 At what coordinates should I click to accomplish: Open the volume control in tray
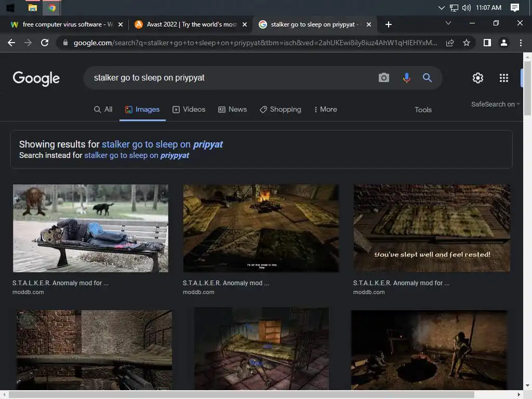click(467, 7)
